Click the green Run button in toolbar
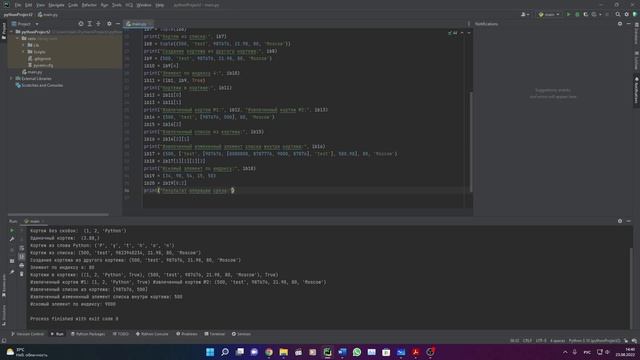 (x=568, y=14)
